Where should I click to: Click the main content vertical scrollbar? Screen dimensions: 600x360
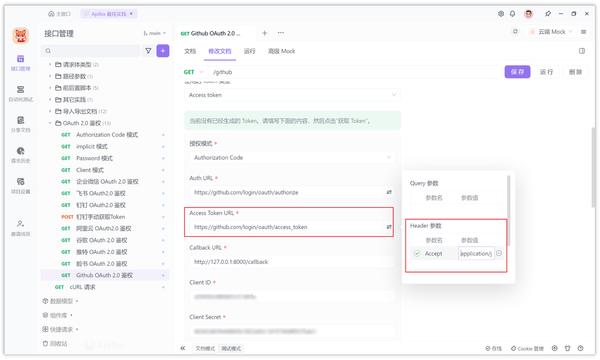pos(593,168)
